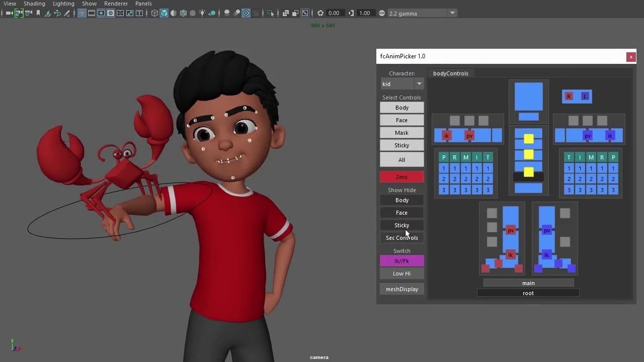Click the select camera icon
Image resolution: width=644 pixels, height=362 pixels.
tap(9, 13)
